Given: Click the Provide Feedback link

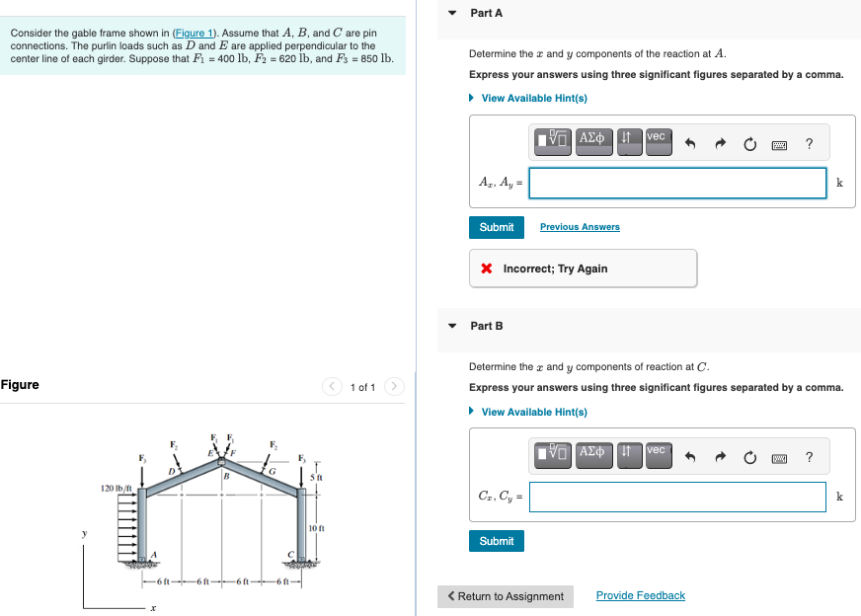Looking at the screenshot, I should (640, 595).
